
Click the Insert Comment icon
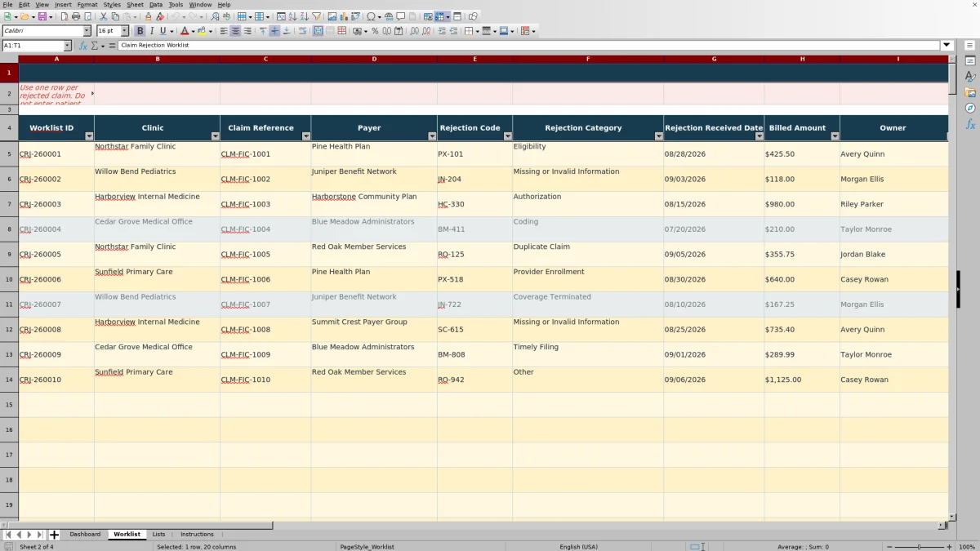pyautogui.click(x=400, y=16)
